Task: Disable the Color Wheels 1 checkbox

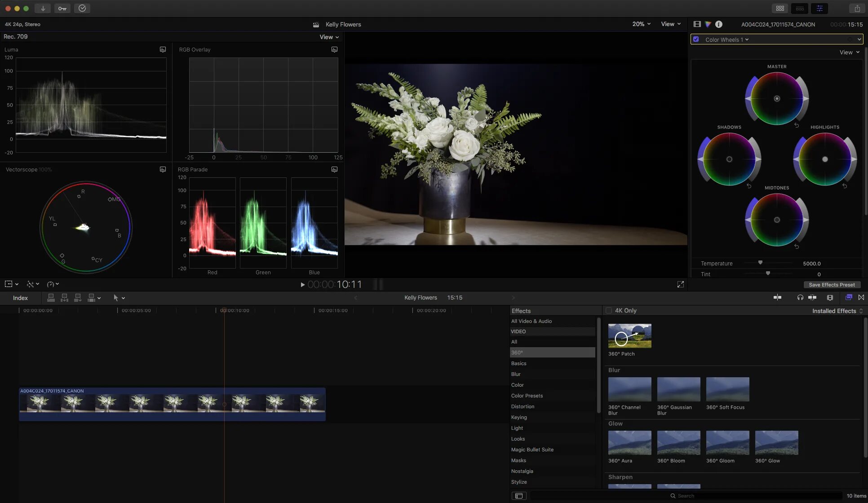Action: [x=696, y=40]
